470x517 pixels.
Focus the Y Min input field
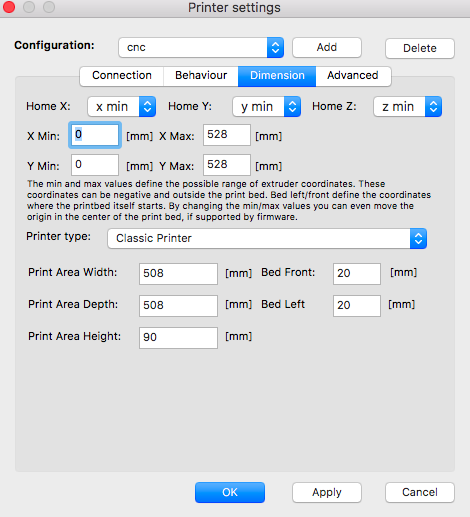tap(95, 165)
